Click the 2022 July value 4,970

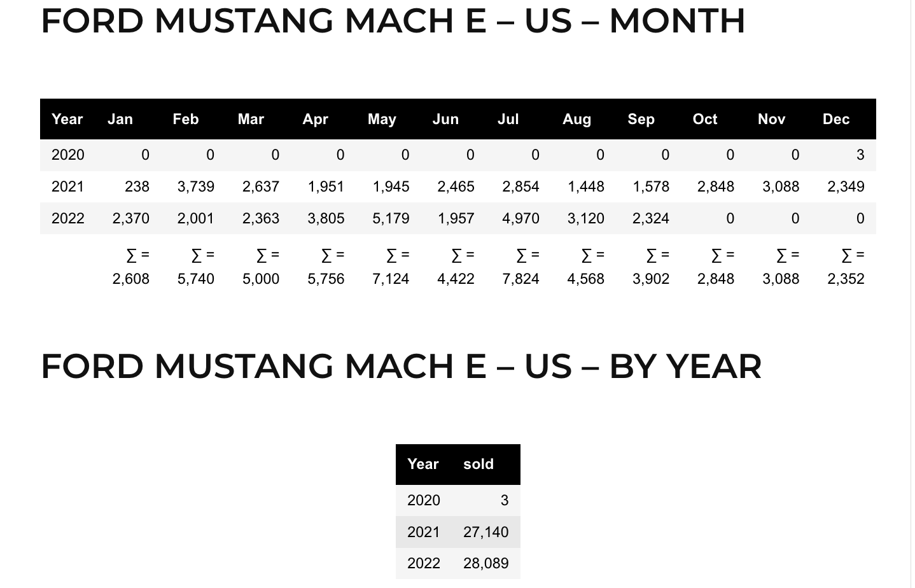(520, 218)
